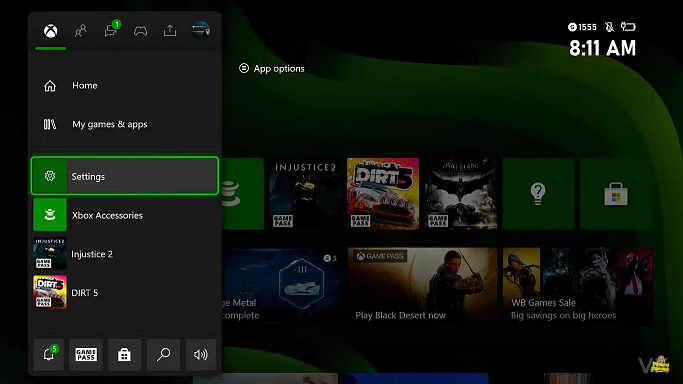Open My games & apps
This screenshot has height=384, width=683.
click(125, 125)
